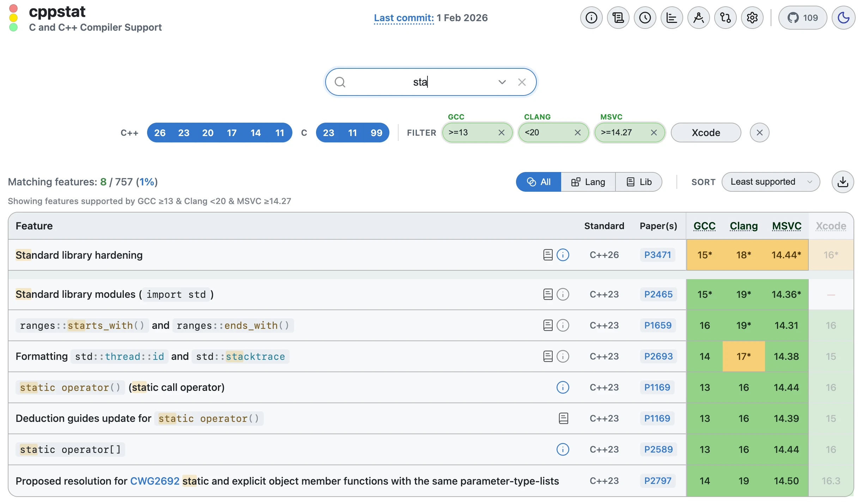Click the scroll document icon in header

tap(618, 18)
